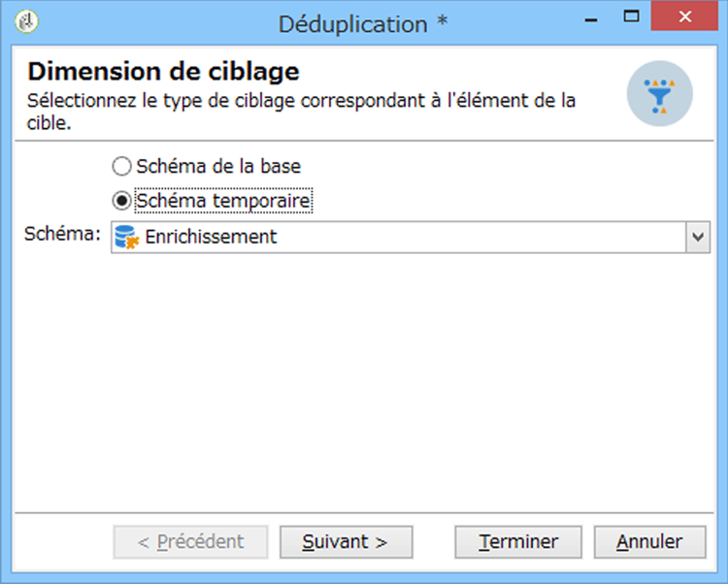Select the Schéma temporaire radio button
This screenshot has height=584, width=728.
click(x=121, y=201)
